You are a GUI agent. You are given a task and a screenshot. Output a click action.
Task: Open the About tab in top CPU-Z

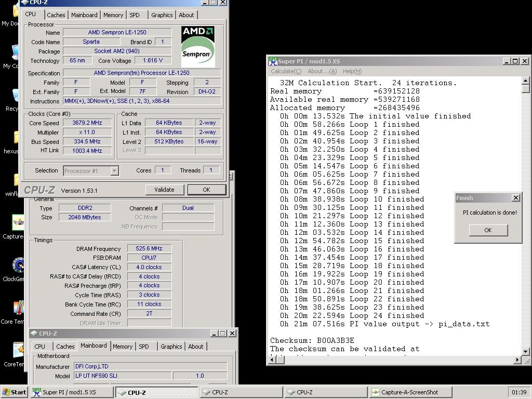[x=187, y=15]
